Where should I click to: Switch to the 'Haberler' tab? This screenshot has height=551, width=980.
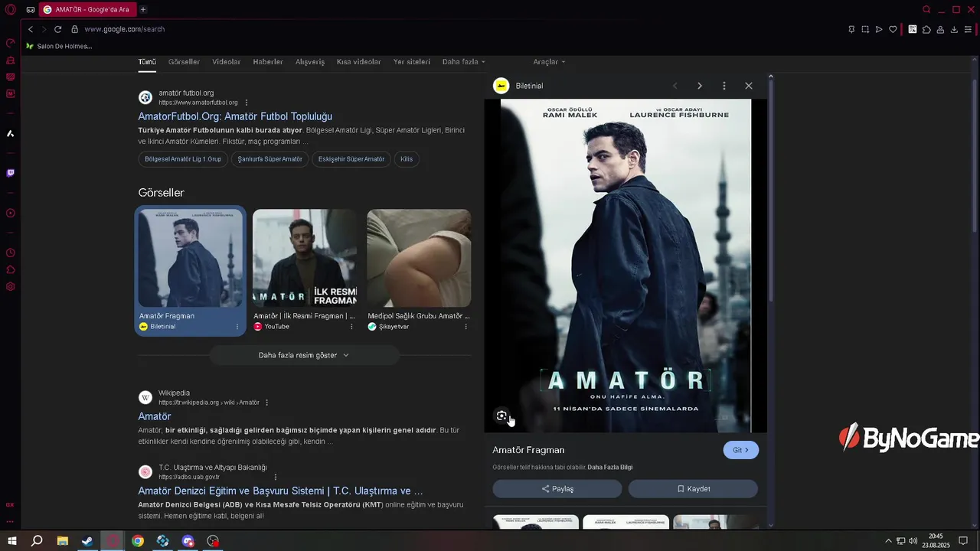[268, 62]
